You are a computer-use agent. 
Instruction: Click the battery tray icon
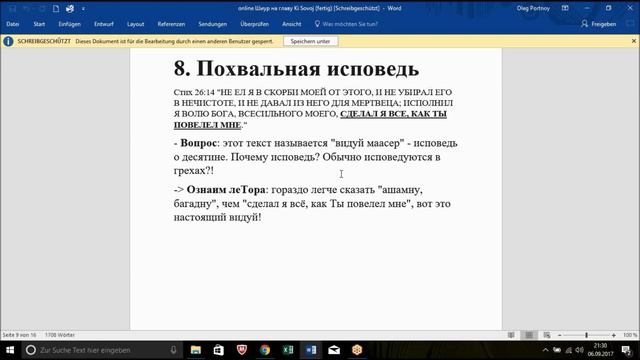(557, 350)
